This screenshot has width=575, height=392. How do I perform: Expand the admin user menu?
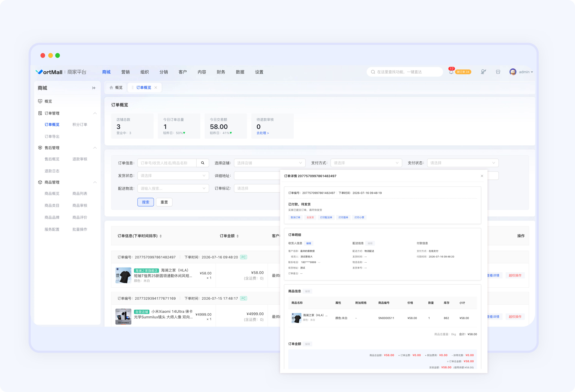pos(521,72)
